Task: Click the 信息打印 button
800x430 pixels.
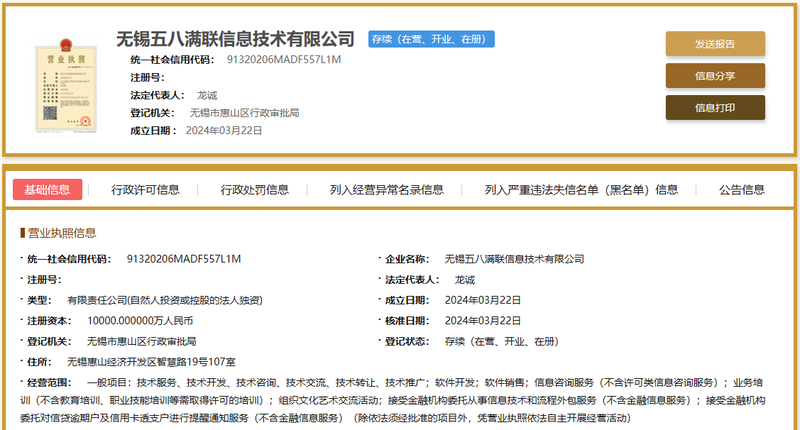Action: [x=715, y=108]
